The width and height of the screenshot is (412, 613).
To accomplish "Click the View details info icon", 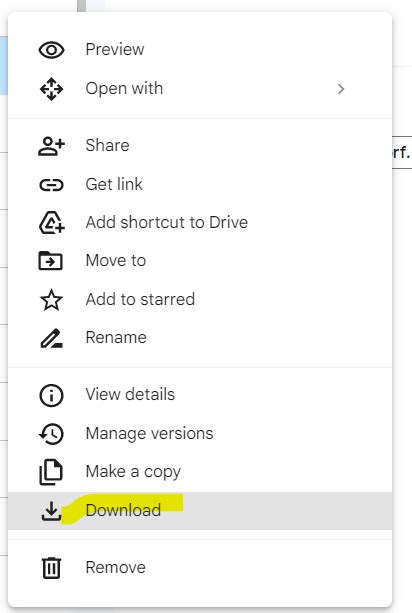I will coord(51,395).
